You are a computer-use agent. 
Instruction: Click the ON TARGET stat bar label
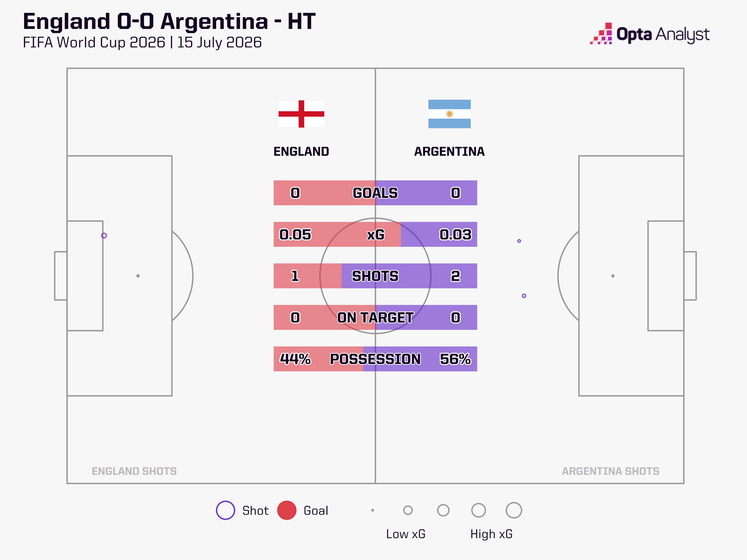(375, 317)
